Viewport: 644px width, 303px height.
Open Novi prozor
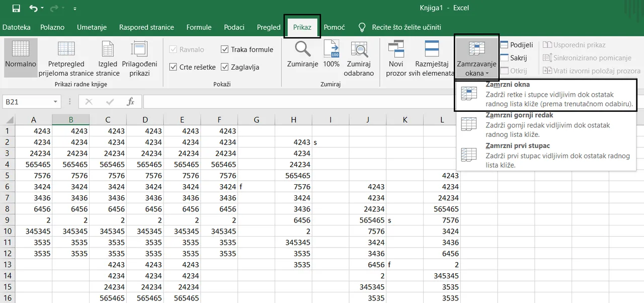point(396,58)
